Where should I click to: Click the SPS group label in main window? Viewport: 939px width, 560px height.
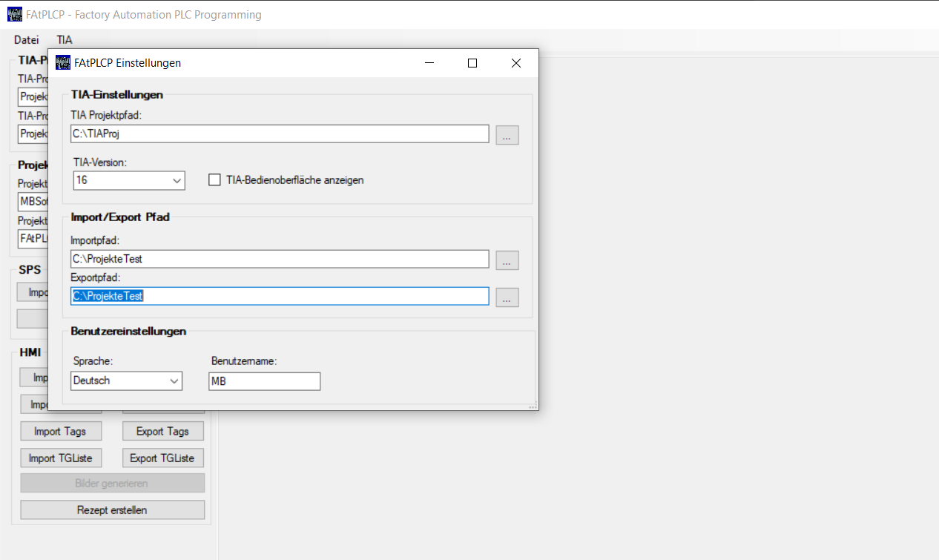[30, 270]
